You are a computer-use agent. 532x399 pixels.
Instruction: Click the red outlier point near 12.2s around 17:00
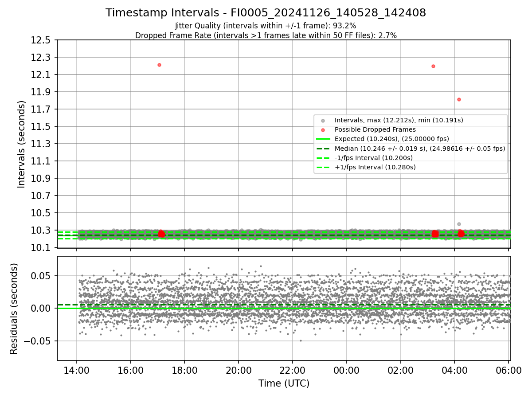[x=159, y=65]
